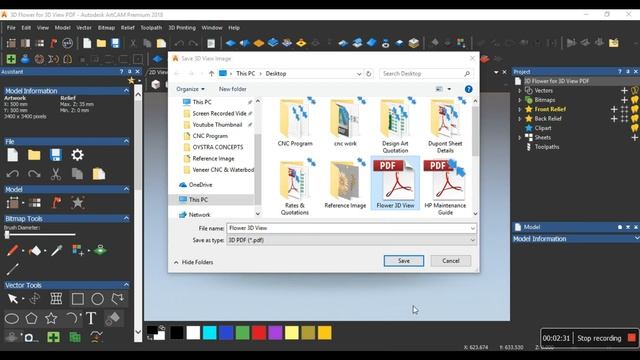Select Toolpaths item in Project tree
Screen dimensions: 640x360
tap(547, 147)
